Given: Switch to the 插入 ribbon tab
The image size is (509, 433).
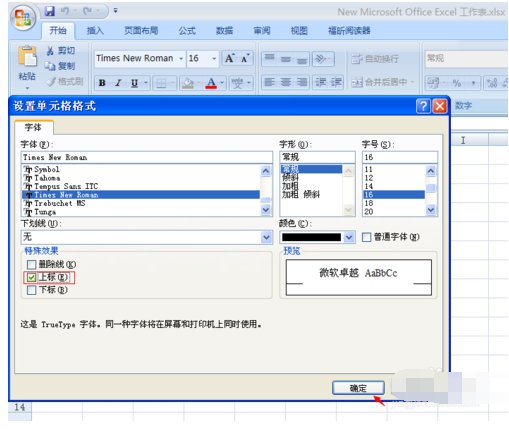Looking at the screenshot, I should tap(95, 31).
